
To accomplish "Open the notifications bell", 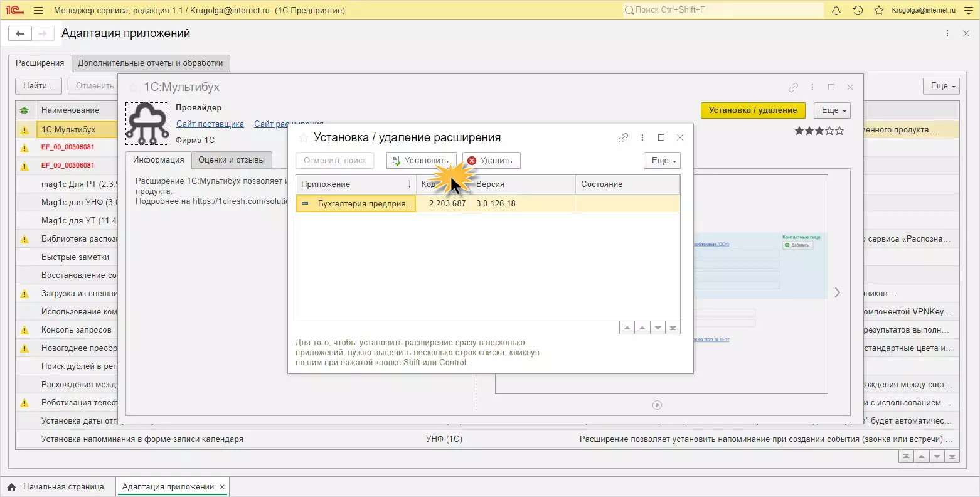I will click(836, 10).
